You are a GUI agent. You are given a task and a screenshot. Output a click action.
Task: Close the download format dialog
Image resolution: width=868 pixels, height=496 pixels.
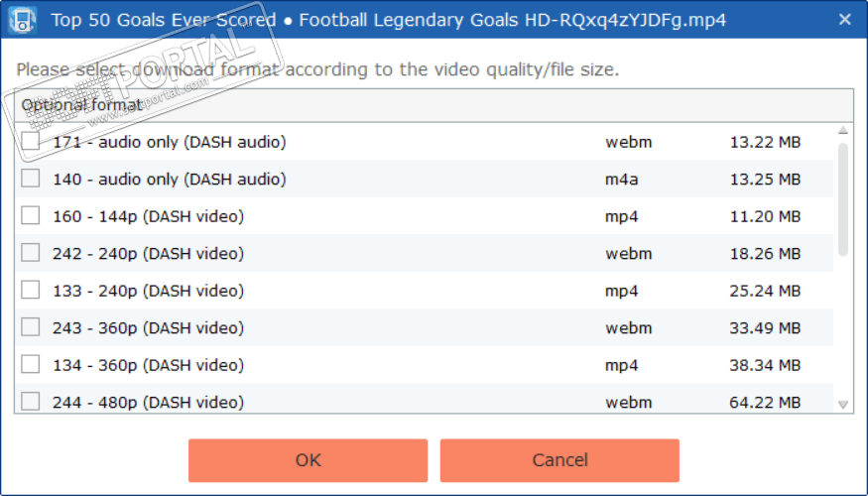click(844, 19)
